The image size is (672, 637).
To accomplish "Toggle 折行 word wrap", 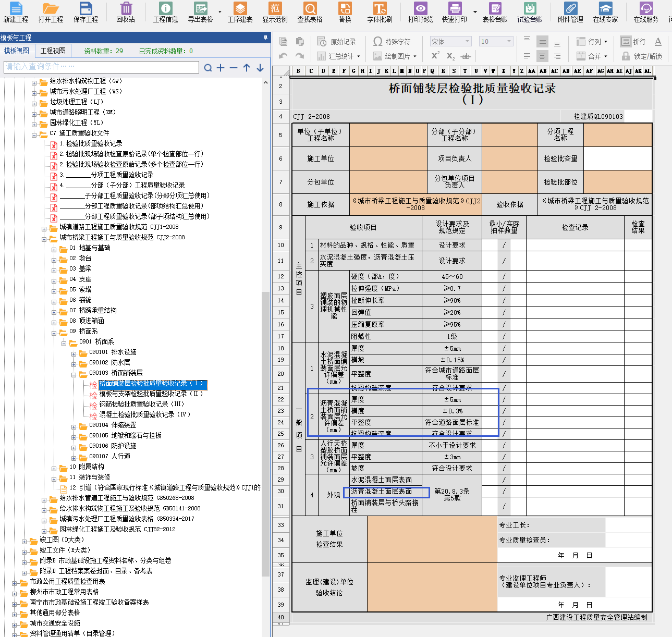I will [x=634, y=42].
